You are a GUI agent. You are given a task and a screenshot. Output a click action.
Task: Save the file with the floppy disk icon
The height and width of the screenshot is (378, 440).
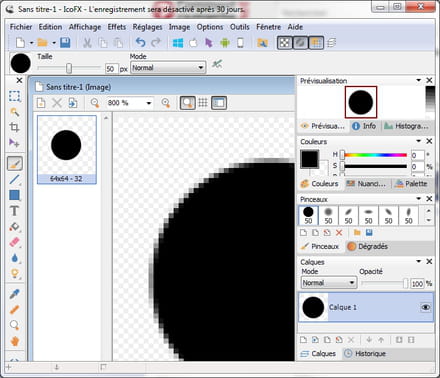point(65,43)
